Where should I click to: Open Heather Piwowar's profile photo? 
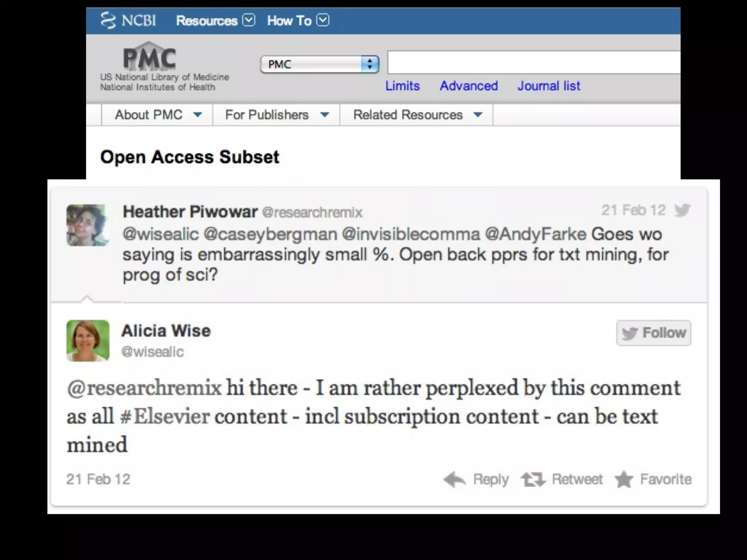point(88,225)
